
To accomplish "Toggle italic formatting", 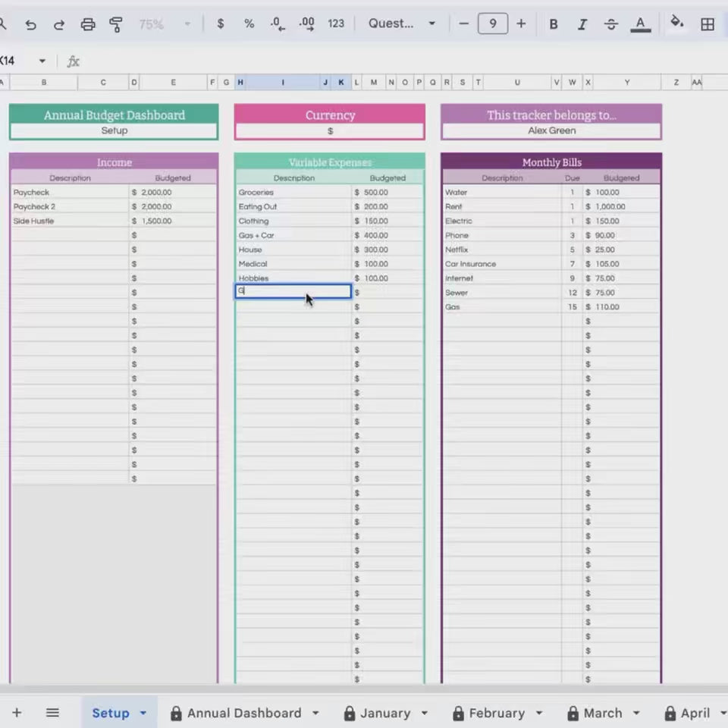I will 582,24.
